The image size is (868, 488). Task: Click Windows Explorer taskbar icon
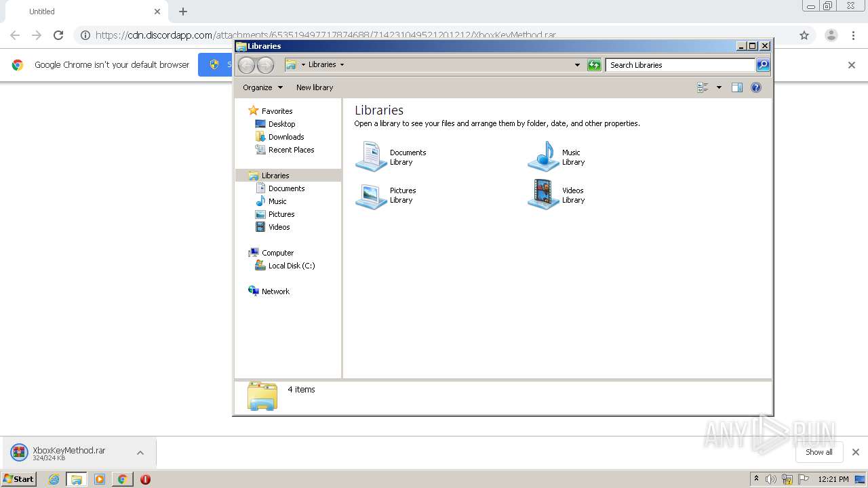point(76,479)
